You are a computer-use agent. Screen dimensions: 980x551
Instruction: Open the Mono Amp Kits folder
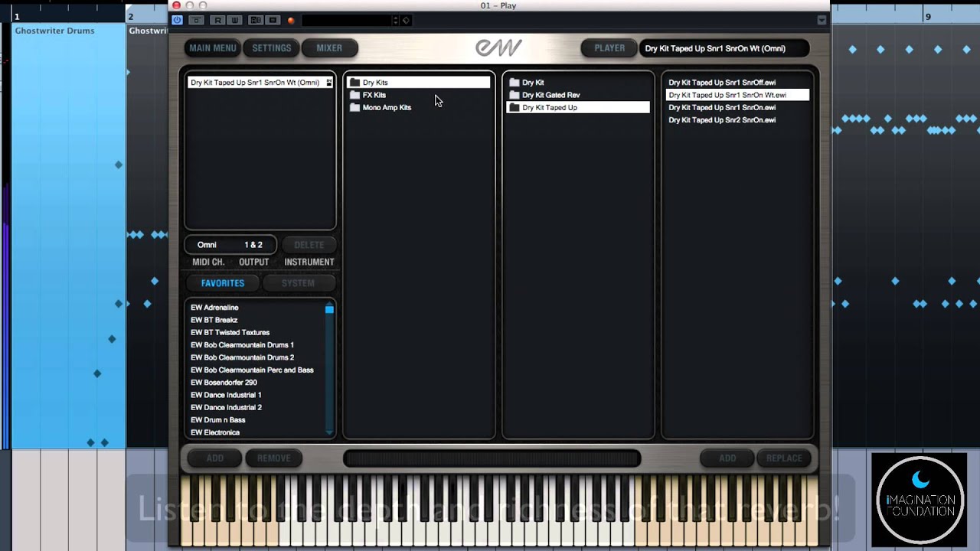419,107
